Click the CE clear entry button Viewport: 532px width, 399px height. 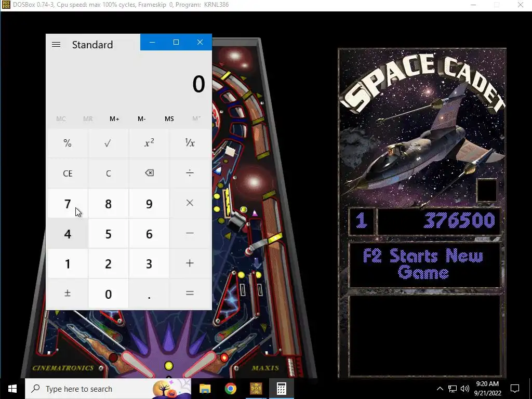[x=68, y=173]
